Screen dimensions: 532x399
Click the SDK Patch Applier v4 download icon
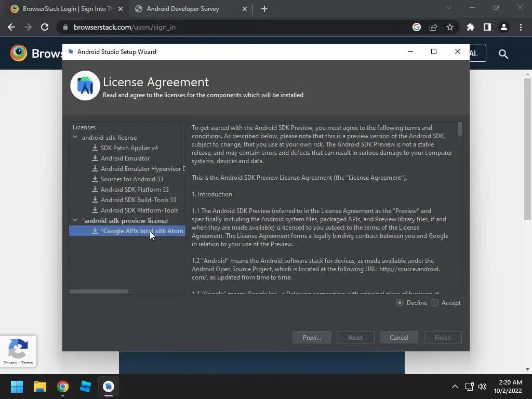[x=95, y=148]
